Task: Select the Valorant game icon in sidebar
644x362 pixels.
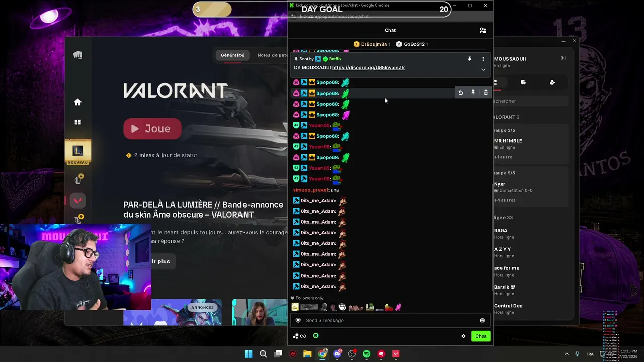Action: pos(77,200)
